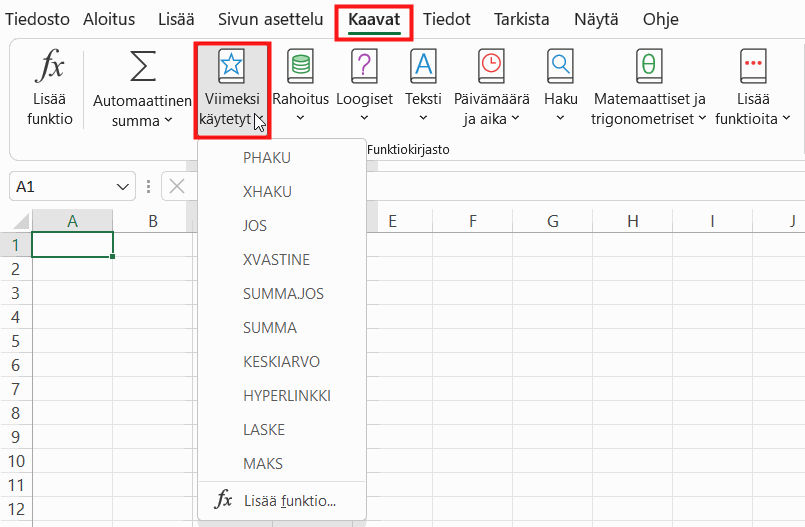Select column H header
This screenshot has height=527, width=805.
pyautogui.click(x=632, y=221)
